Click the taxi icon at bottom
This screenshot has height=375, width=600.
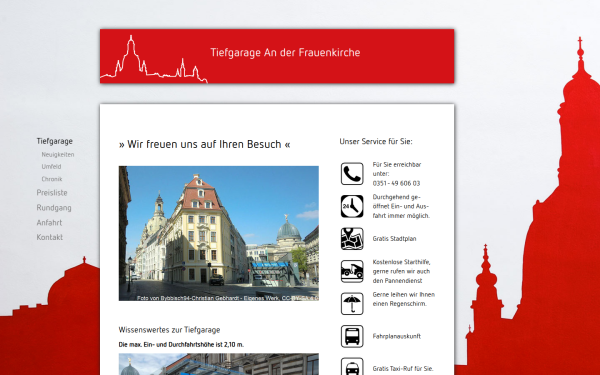[352, 366]
